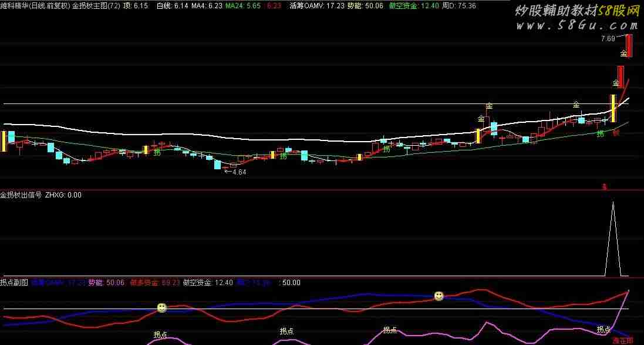Click the left smiley face on the indicator
644x345 pixels.
tap(162, 307)
